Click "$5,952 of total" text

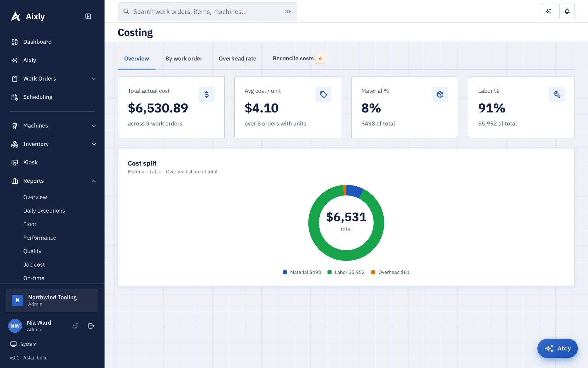[x=497, y=124]
